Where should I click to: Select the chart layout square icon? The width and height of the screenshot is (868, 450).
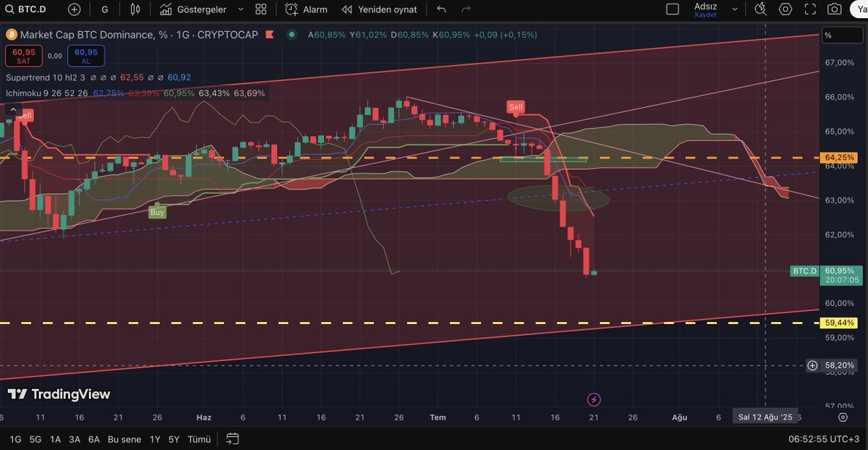[x=673, y=9]
